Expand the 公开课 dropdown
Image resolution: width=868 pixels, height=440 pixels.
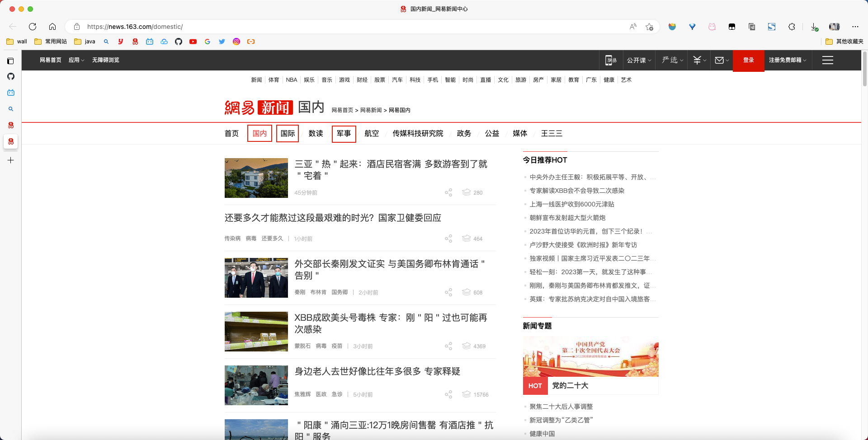point(639,60)
